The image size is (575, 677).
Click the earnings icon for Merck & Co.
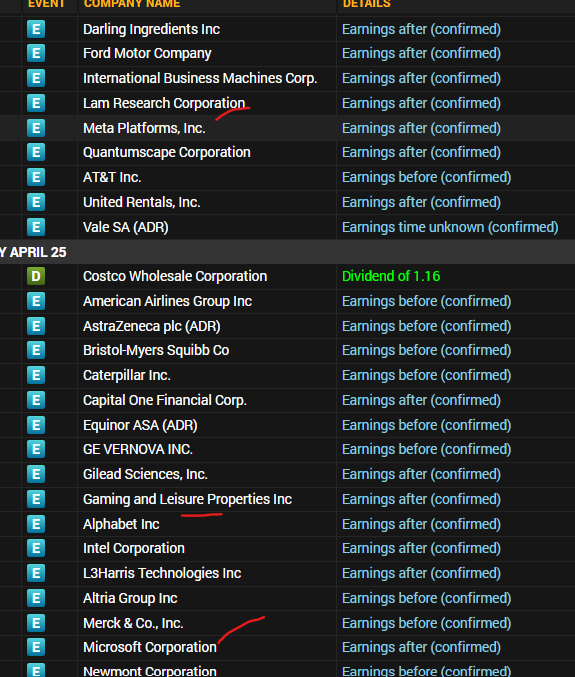pyautogui.click(x=36, y=623)
